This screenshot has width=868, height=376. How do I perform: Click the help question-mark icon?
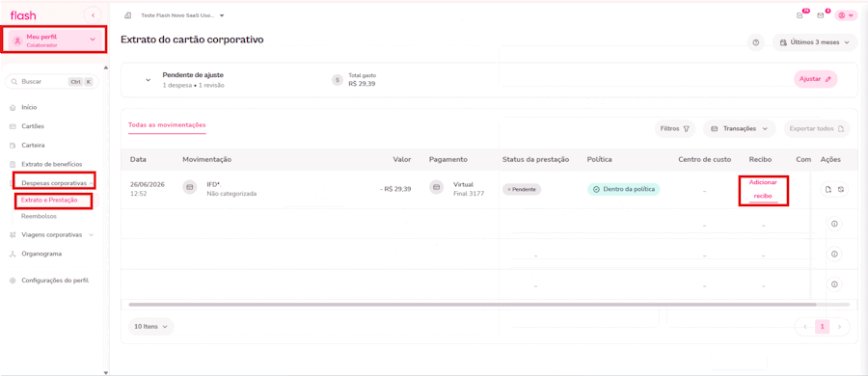[x=755, y=42]
